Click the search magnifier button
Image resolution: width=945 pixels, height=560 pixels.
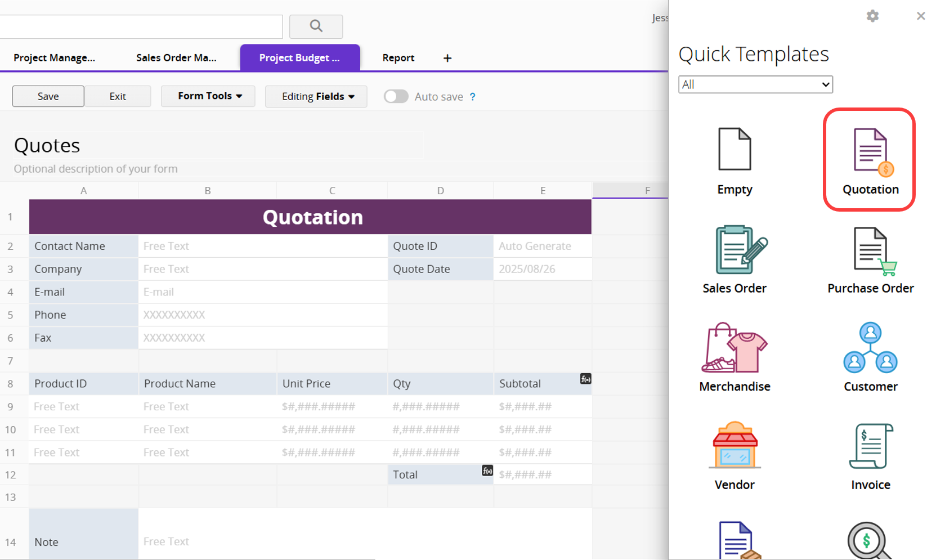point(316,26)
